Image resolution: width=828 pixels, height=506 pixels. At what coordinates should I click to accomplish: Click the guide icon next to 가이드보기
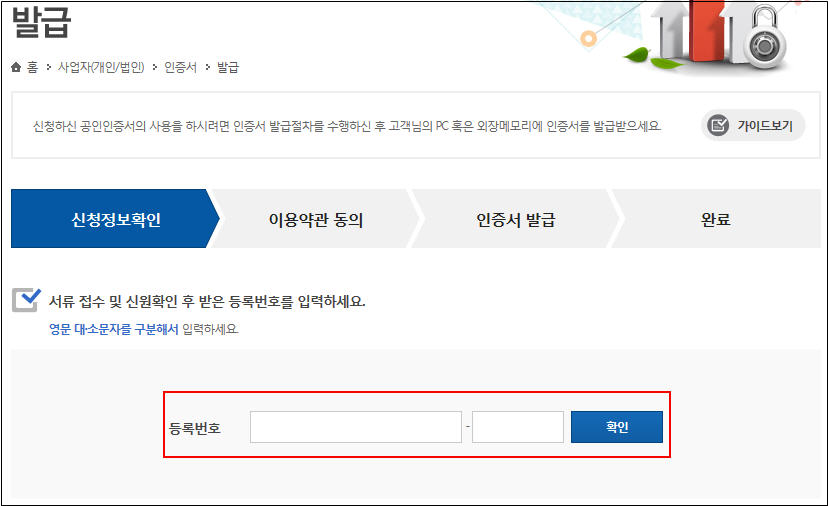pyautogui.click(x=718, y=125)
